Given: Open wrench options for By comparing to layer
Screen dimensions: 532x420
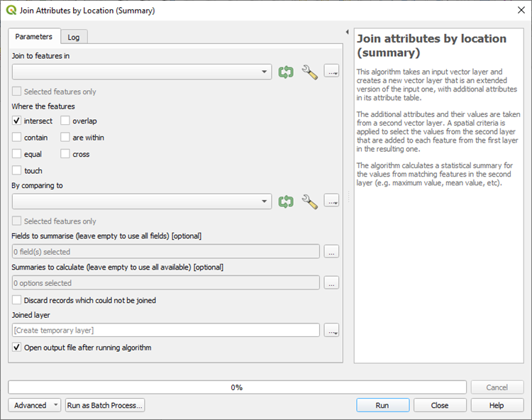Looking at the screenshot, I should coord(309,201).
